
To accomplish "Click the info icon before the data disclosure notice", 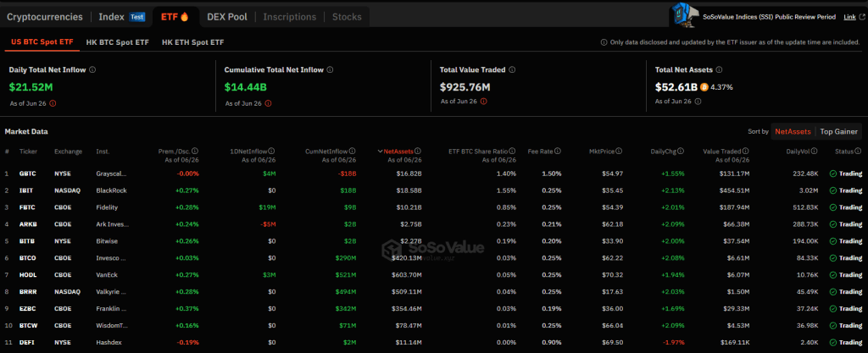I will point(604,42).
